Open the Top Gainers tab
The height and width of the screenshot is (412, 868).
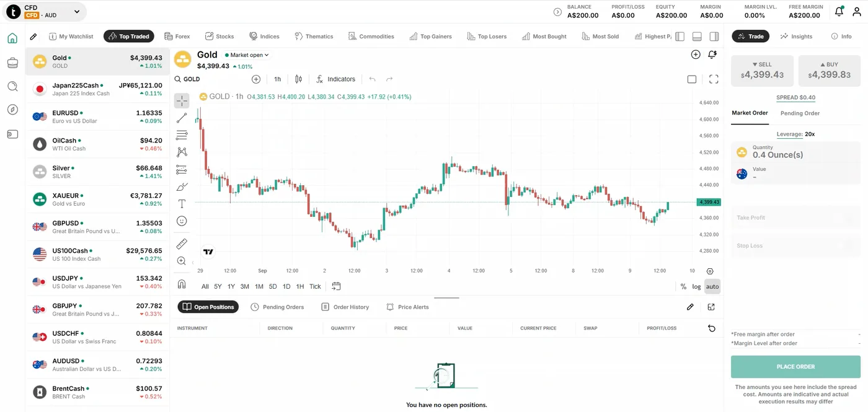point(430,37)
